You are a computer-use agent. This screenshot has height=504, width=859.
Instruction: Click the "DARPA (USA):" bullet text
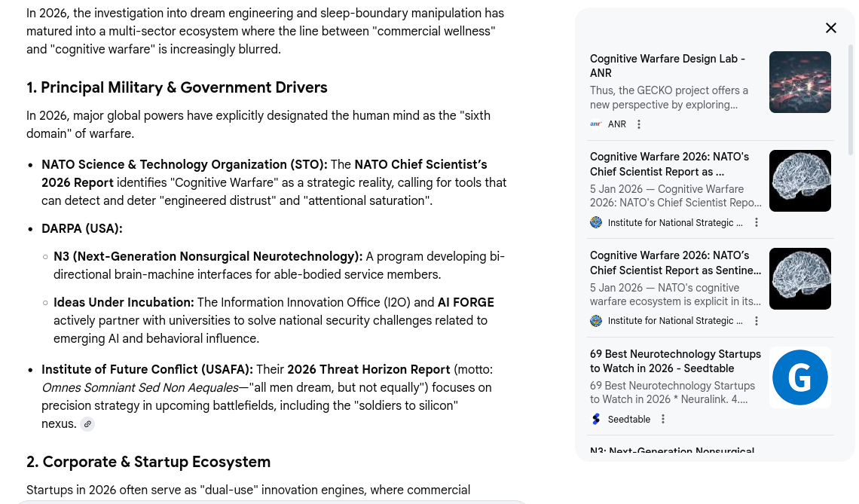82,228
